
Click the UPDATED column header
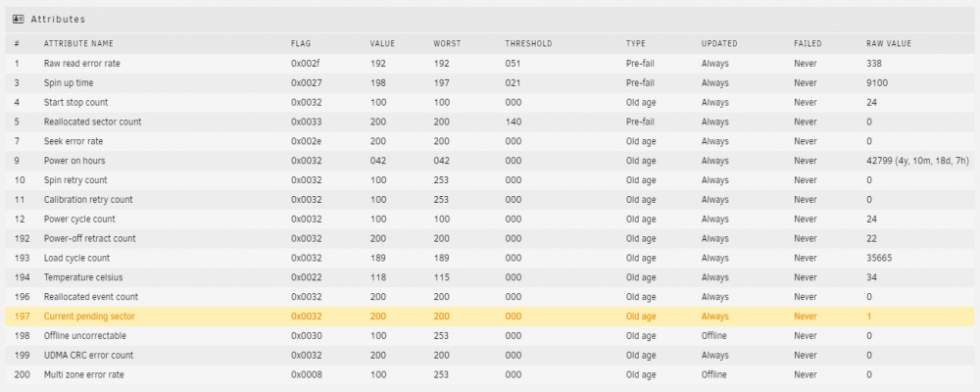pos(719,44)
